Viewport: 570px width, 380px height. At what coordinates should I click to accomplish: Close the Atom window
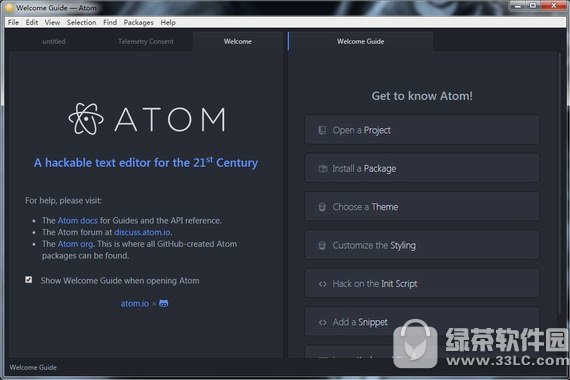click(x=554, y=6)
